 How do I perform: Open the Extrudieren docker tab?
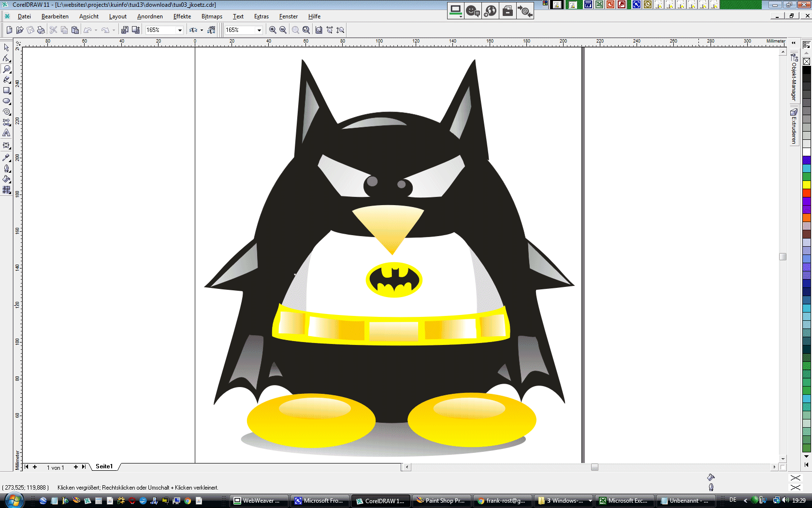[x=794, y=126]
